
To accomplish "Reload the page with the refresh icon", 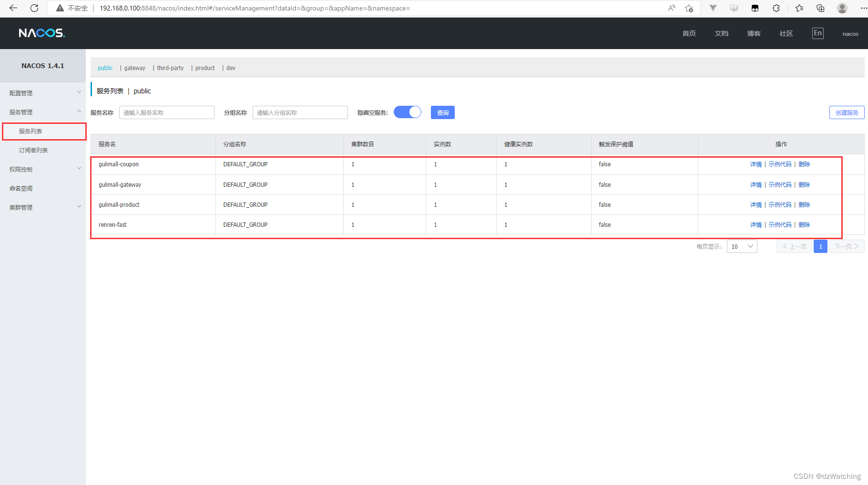I will click(34, 8).
